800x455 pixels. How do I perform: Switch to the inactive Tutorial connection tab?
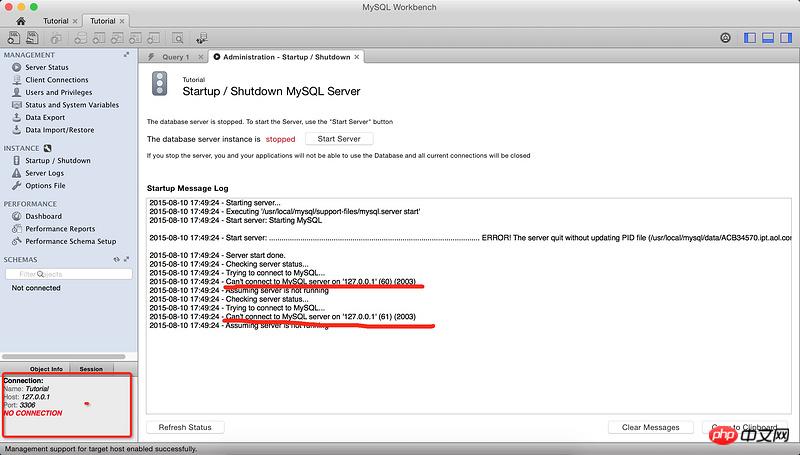click(56, 21)
